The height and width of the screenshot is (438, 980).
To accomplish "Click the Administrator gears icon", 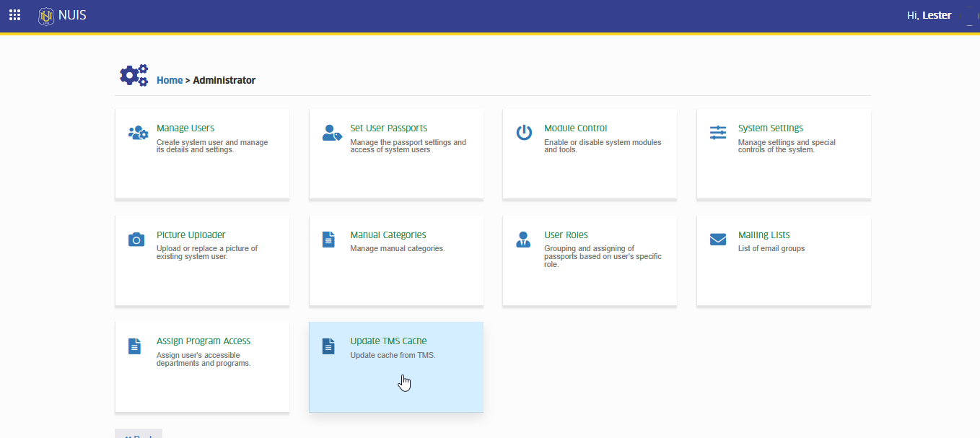I will click(x=134, y=74).
